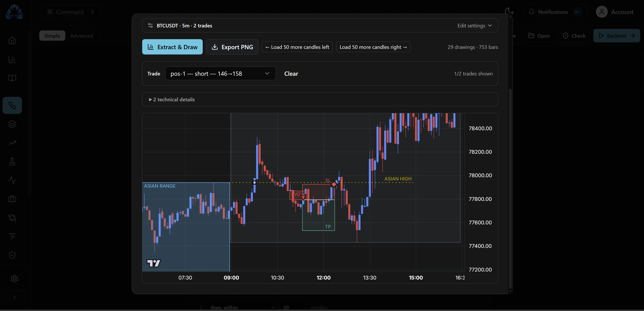Image resolution: width=644 pixels, height=311 pixels.
Task: Open the 'then, within' dropdown behind modal
Action: click(241, 307)
